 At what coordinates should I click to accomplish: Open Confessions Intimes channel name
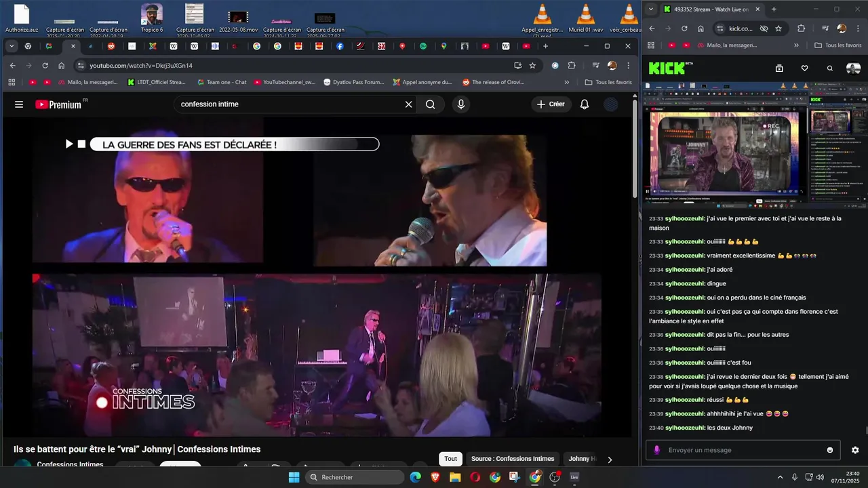click(70, 465)
